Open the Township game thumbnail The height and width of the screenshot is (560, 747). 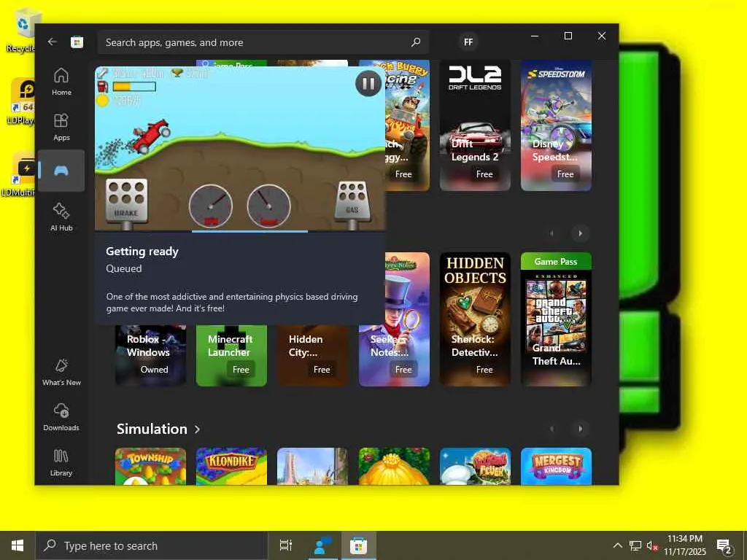pos(150,466)
